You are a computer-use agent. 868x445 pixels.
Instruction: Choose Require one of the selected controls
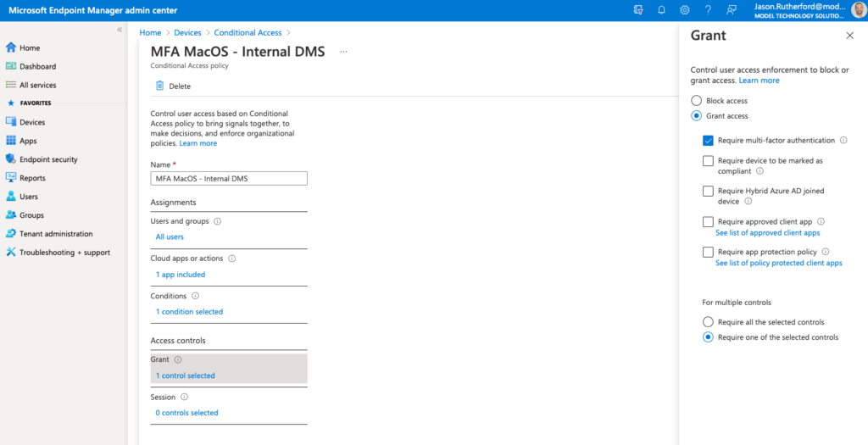click(708, 337)
